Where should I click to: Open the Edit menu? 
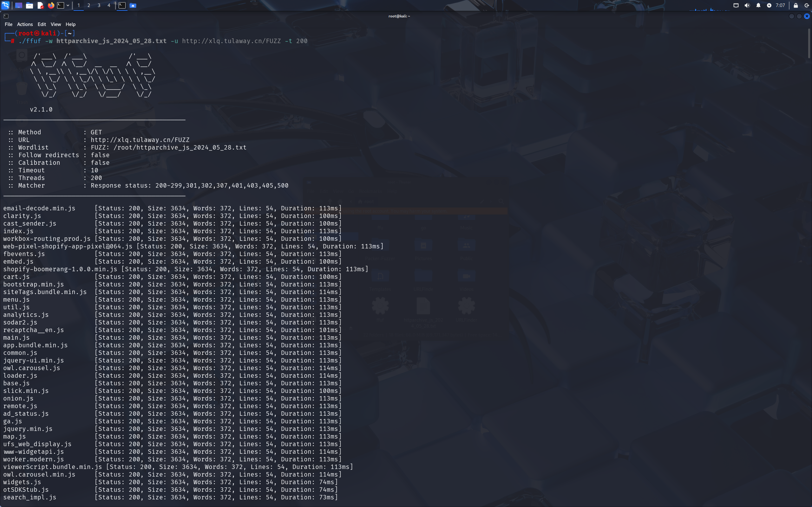(42, 24)
